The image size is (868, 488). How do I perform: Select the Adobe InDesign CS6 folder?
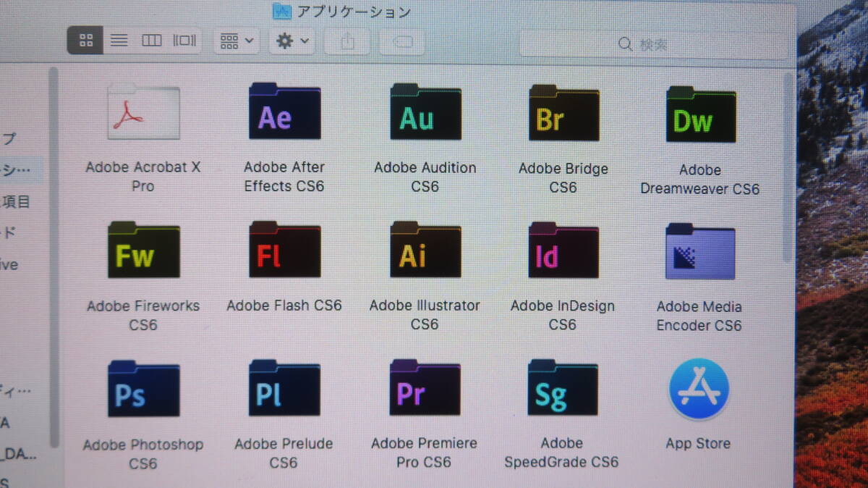click(563, 251)
